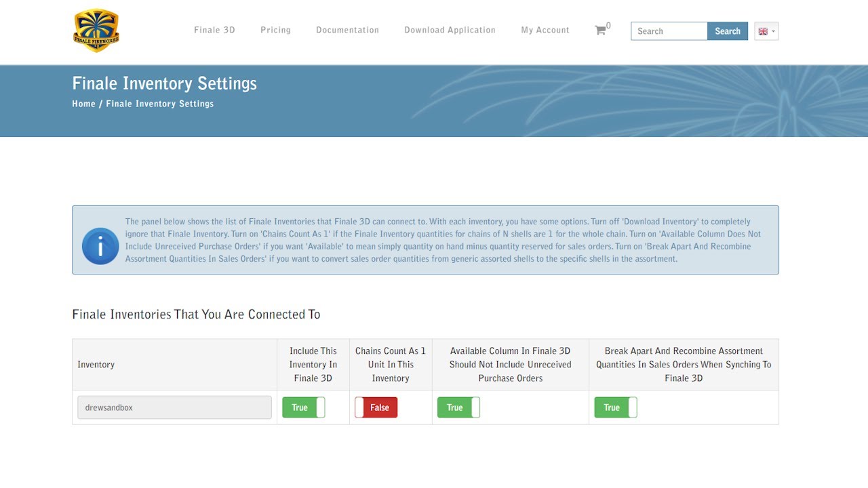This screenshot has height=488, width=868.
Task: Click the Inventory column header
Action: click(96, 365)
